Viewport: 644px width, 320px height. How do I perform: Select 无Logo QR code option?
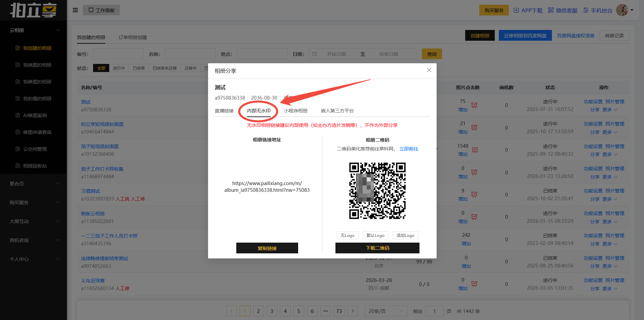[x=348, y=235]
